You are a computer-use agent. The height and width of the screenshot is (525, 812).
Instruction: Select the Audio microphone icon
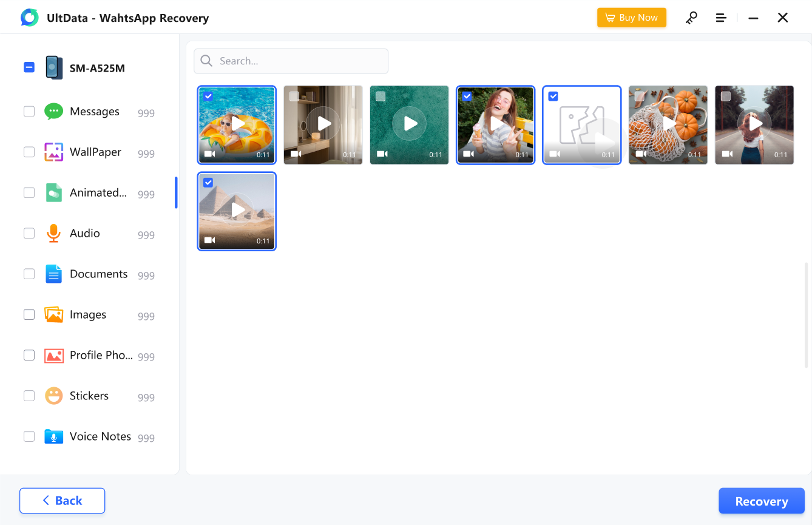pyautogui.click(x=53, y=233)
